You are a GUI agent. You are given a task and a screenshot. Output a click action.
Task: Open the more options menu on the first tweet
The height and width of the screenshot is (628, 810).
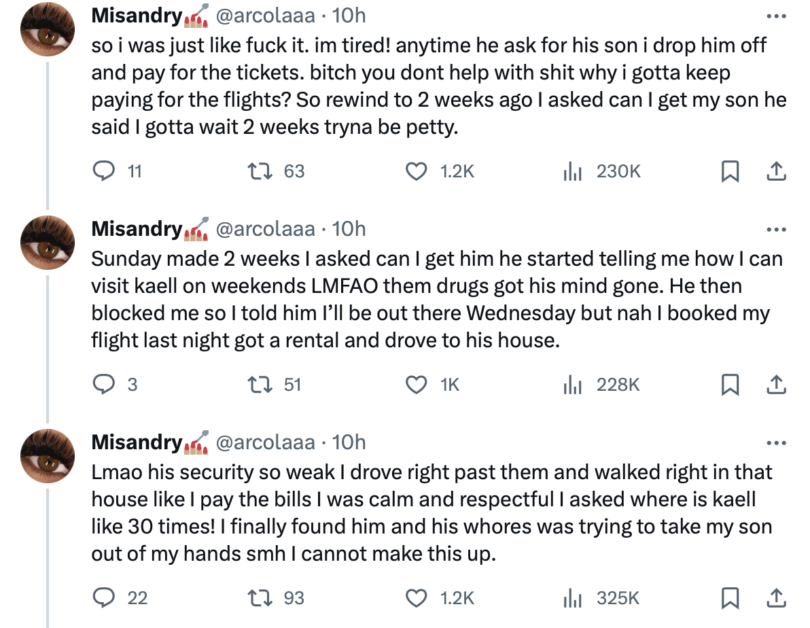776,16
